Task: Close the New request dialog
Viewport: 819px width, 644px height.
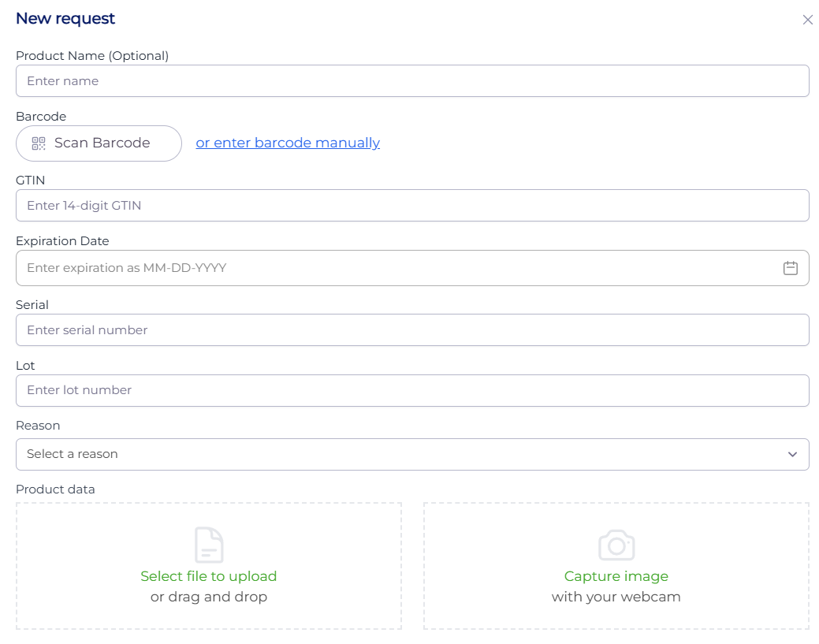Action: coord(807,20)
